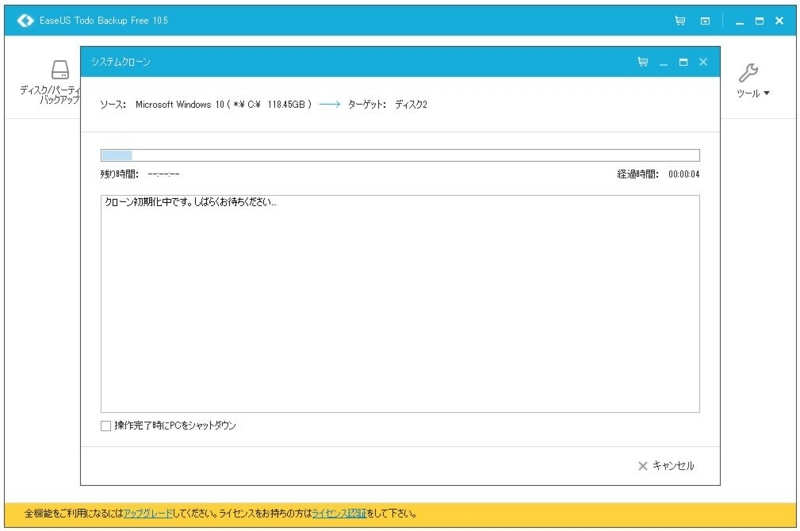Close the main EaseUS Todo Backup window
800x531 pixels.
pos(779,21)
